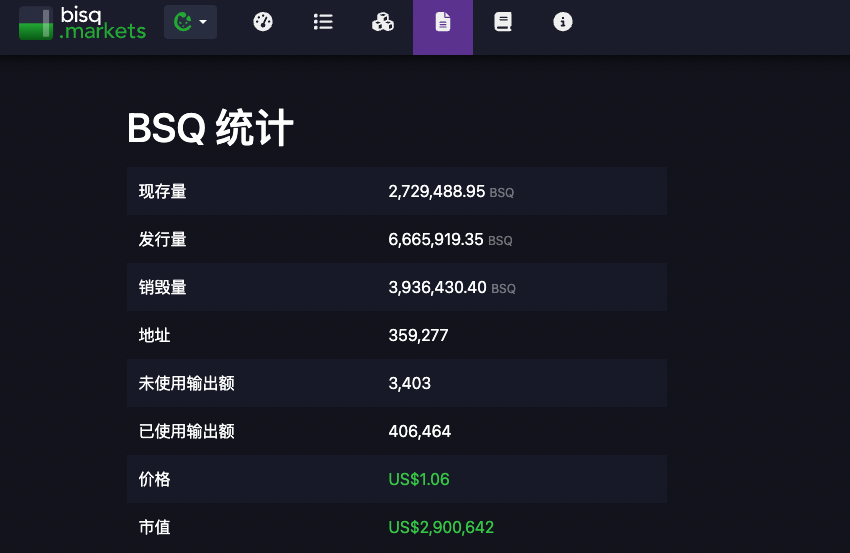
Task: Click the 未使用输出额 value 3,403
Action: 409,383
